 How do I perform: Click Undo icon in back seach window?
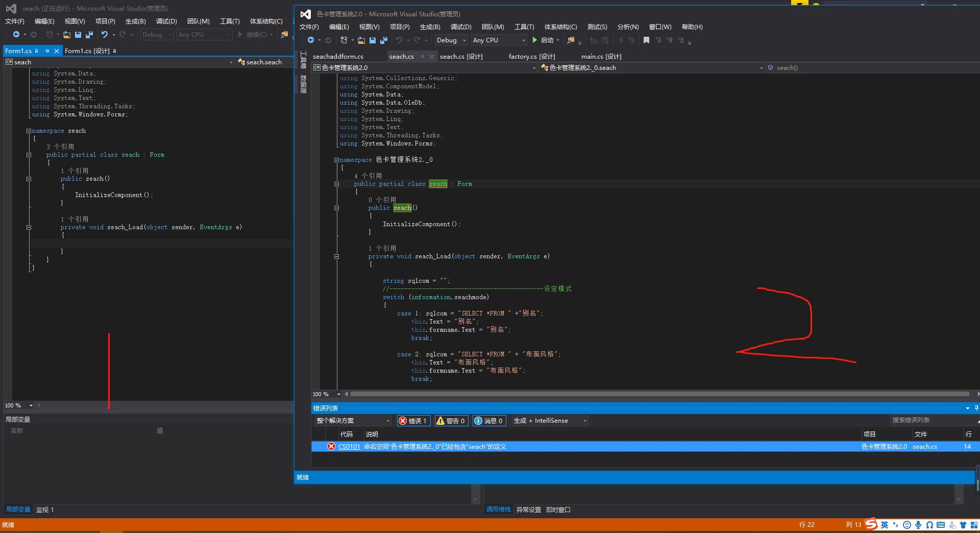pos(104,34)
